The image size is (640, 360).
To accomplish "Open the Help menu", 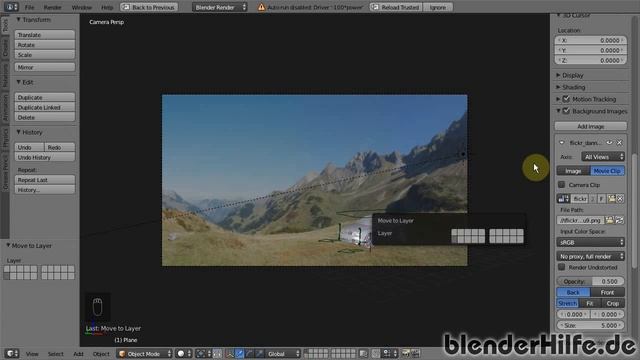I will click(x=107, y=7).
